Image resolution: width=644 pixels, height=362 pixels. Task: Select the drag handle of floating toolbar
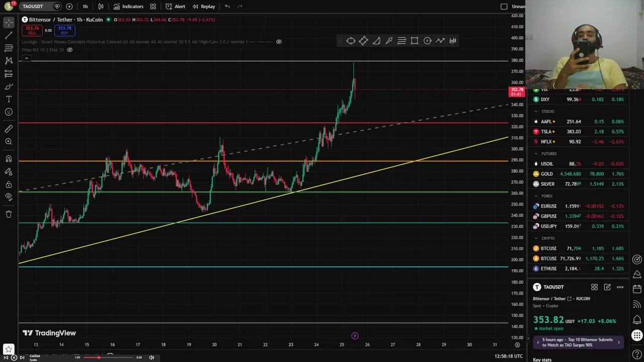pos(340,41)
